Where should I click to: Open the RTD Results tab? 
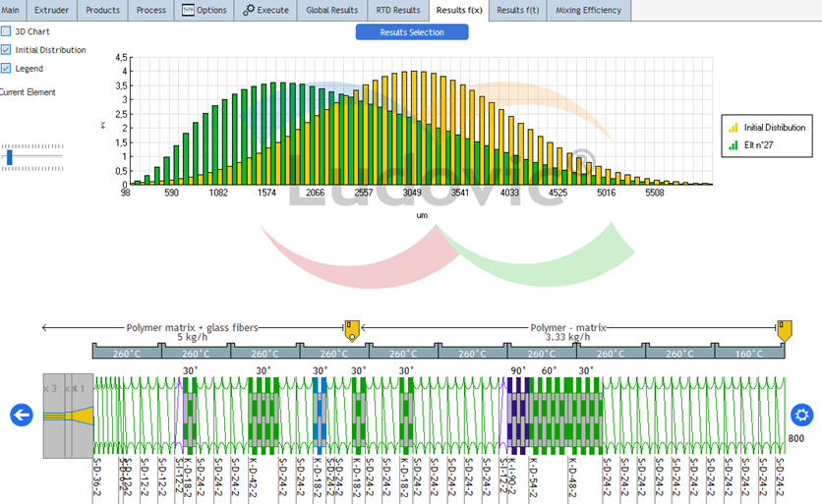(398, 10)
